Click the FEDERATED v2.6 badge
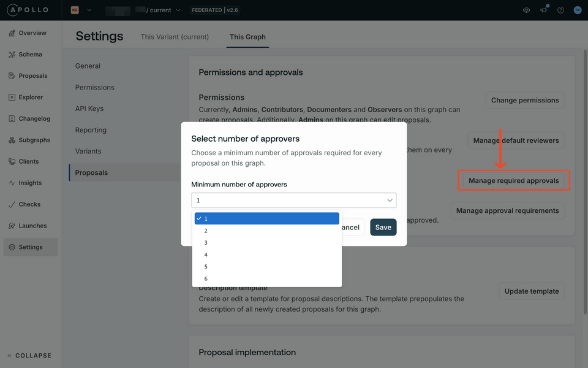Image resolution: width=588 pixels, height=368 pixels. tap(215, 10)
